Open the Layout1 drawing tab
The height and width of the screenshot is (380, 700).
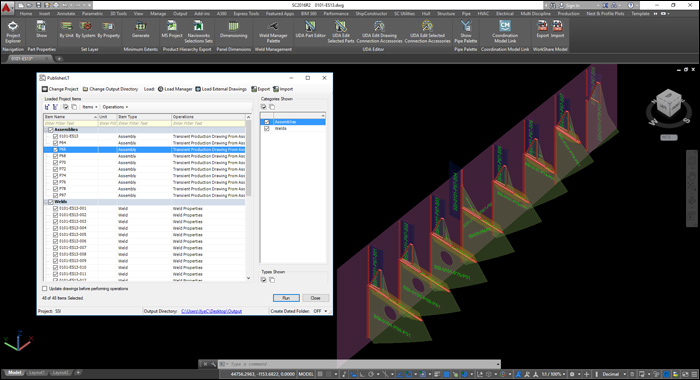tap(36, 372)
